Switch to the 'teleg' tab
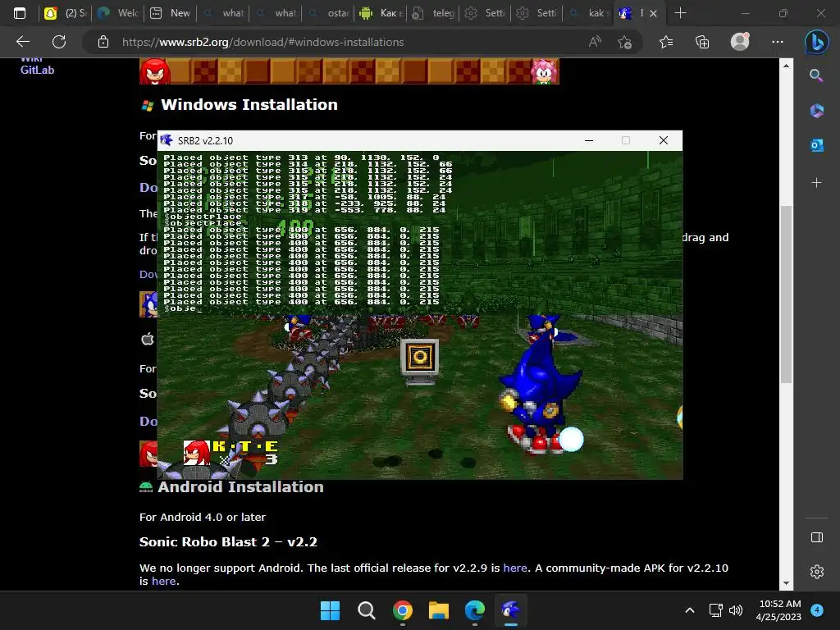 click(x=433, y=13)
